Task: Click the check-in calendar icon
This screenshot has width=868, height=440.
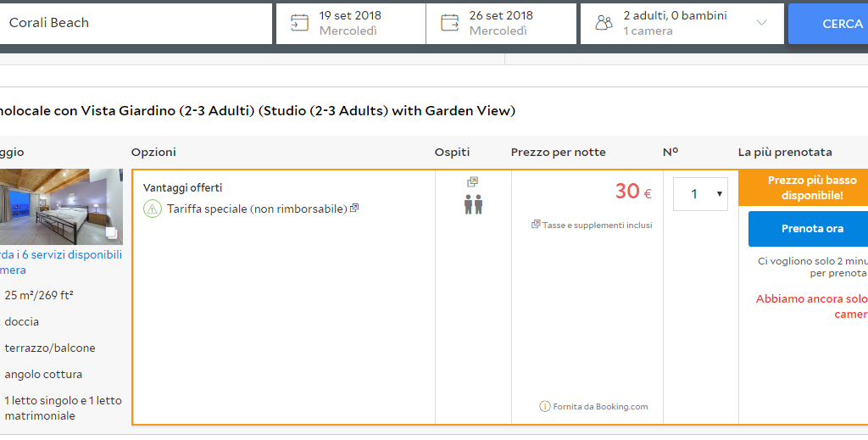Action: pos(299,23)
